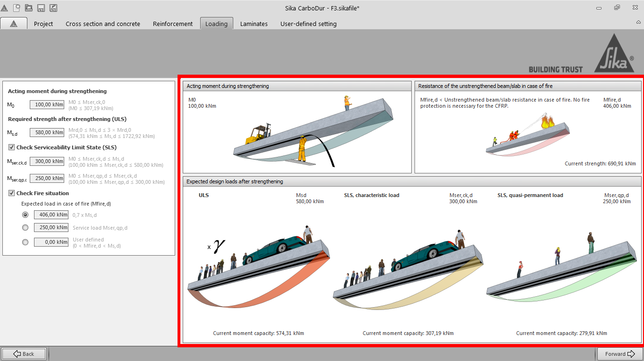Click Current moment capacity: 279,91 kNm text
The image size is (644, 361).
coord(561,333)
